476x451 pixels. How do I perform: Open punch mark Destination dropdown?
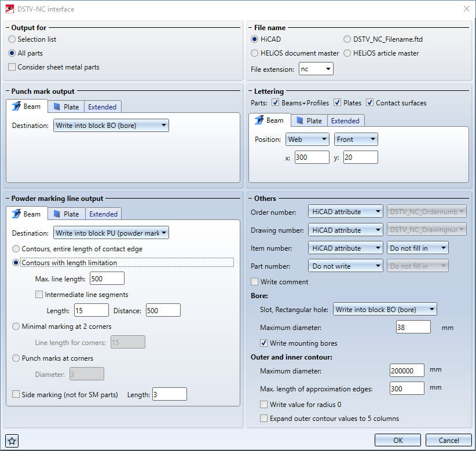point(111,126)
